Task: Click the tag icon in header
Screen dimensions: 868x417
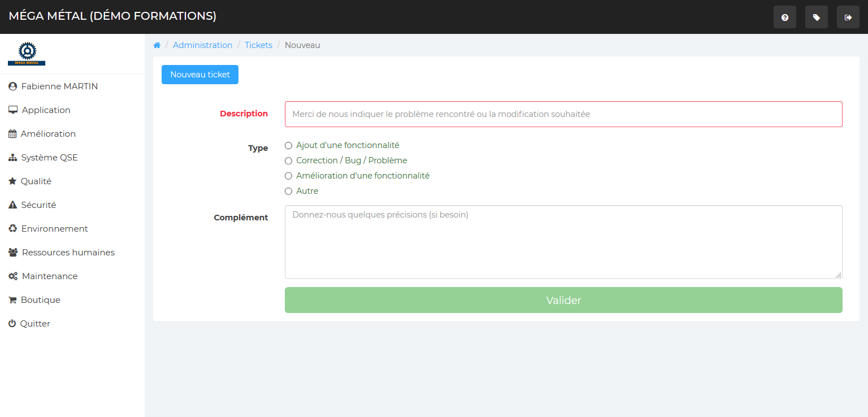Action: click(x=816, y=18)
